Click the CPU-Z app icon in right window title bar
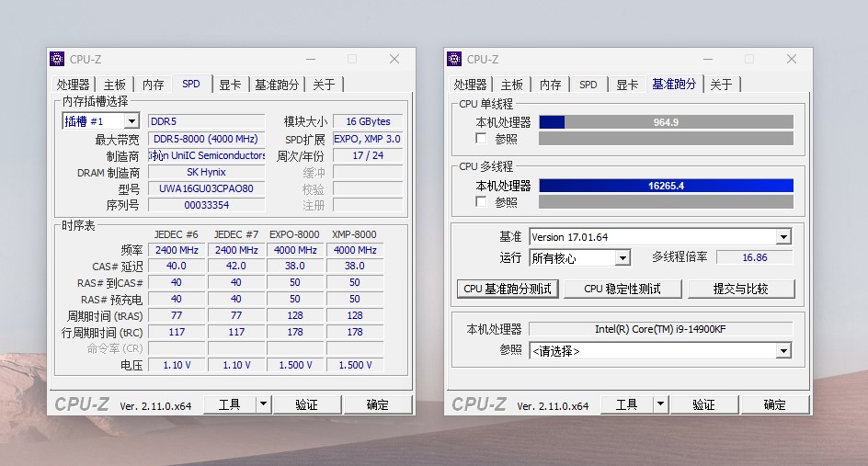868x466 pixels. point(454,59)
